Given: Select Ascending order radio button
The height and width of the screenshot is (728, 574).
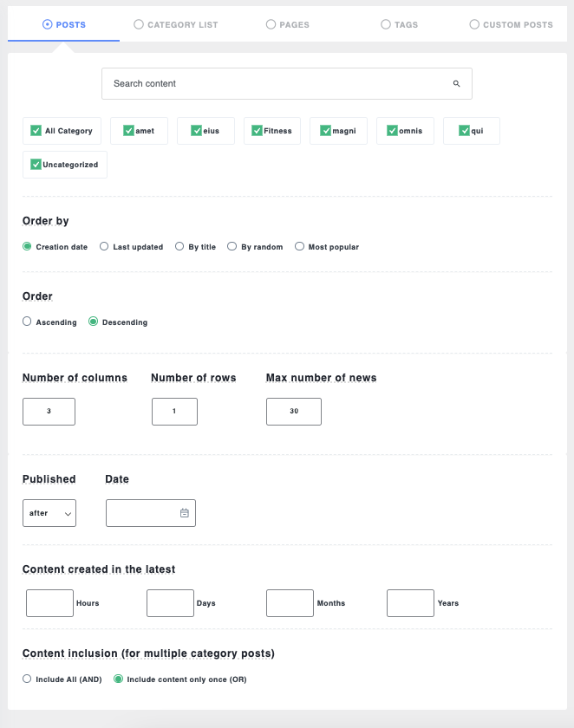Looking at the screenshot, I should click(x=28, y=322).
